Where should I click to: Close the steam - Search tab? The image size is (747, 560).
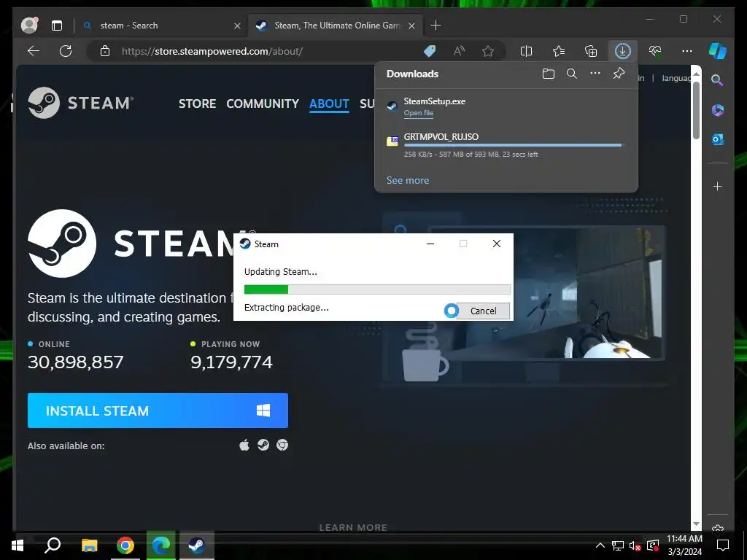click(237, 26)
